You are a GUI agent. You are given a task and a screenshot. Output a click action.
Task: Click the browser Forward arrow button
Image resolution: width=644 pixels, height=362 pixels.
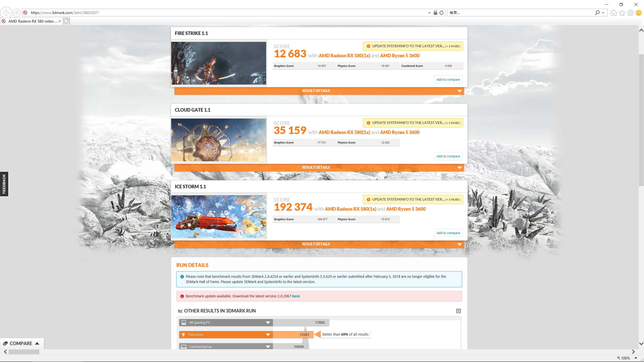17,13
